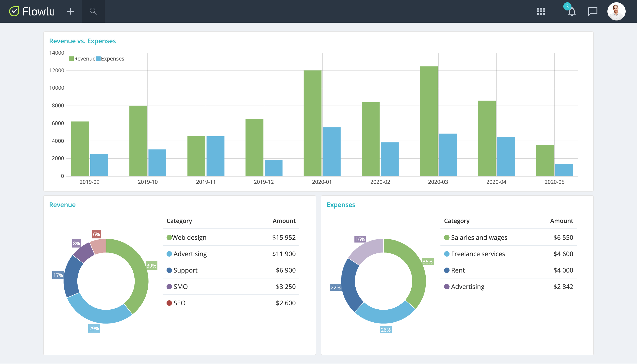Select the Salaries and wages legend dot
Viewport: 637px width, 364px height.
point(447,237)
